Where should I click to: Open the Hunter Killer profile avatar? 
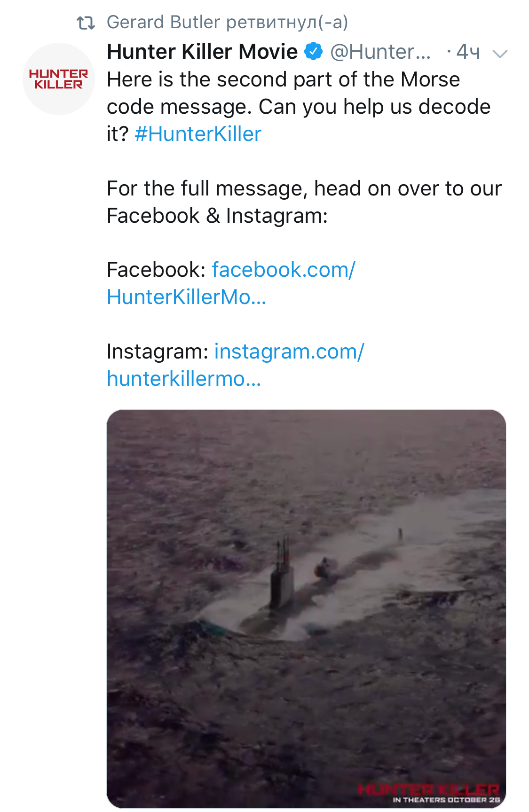pos(59,79)
